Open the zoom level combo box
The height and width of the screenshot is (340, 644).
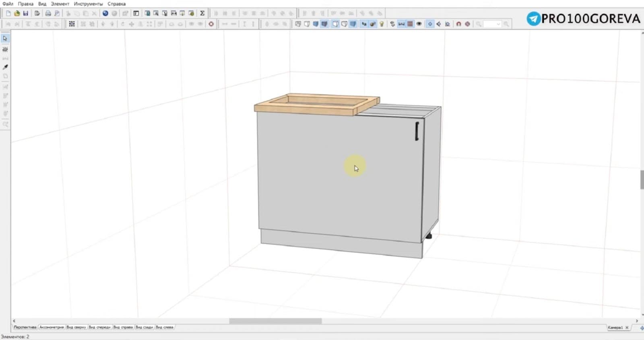(492, 24)
